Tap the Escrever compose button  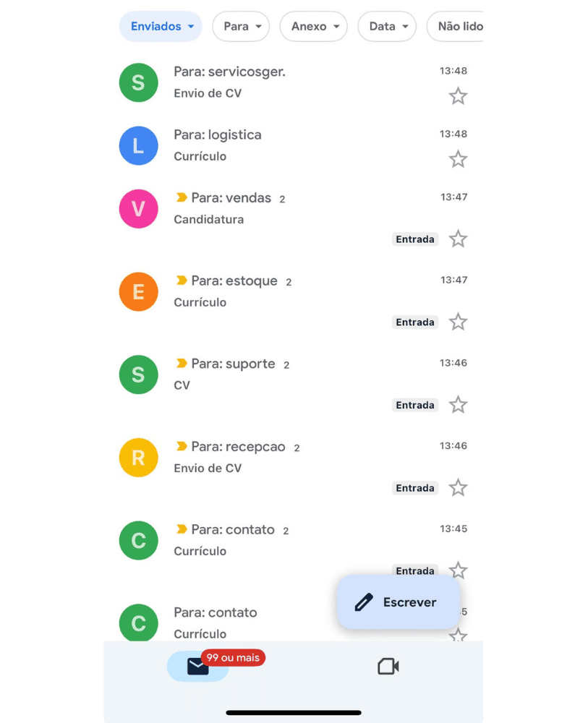(x=399, y=602)
